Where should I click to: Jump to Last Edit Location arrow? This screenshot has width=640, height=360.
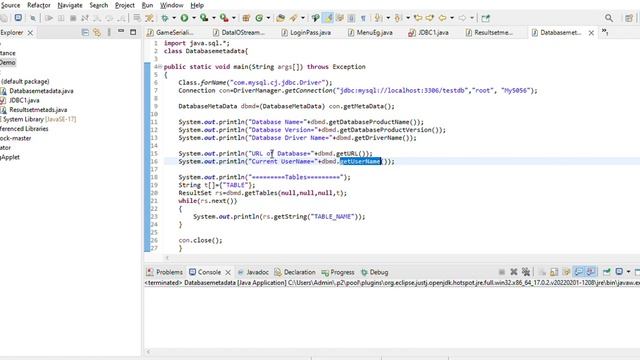tap(418, 18)
